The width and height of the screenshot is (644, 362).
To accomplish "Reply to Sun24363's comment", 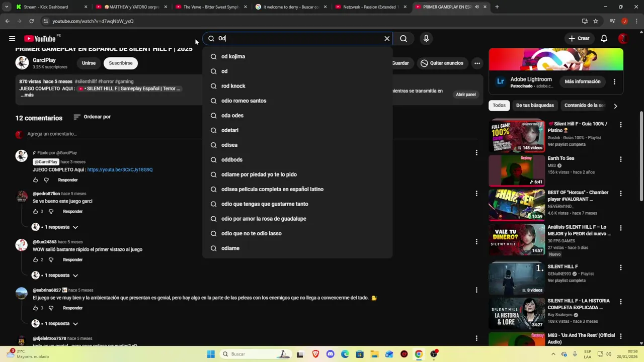I will (72, 260).
